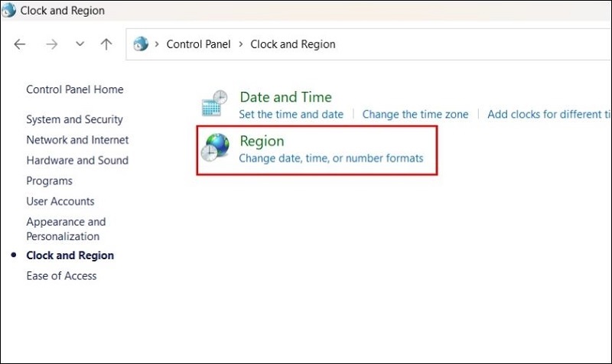Select Network and Internet category
The width and height of the screenshot is (612, 364).
(77, 140)
